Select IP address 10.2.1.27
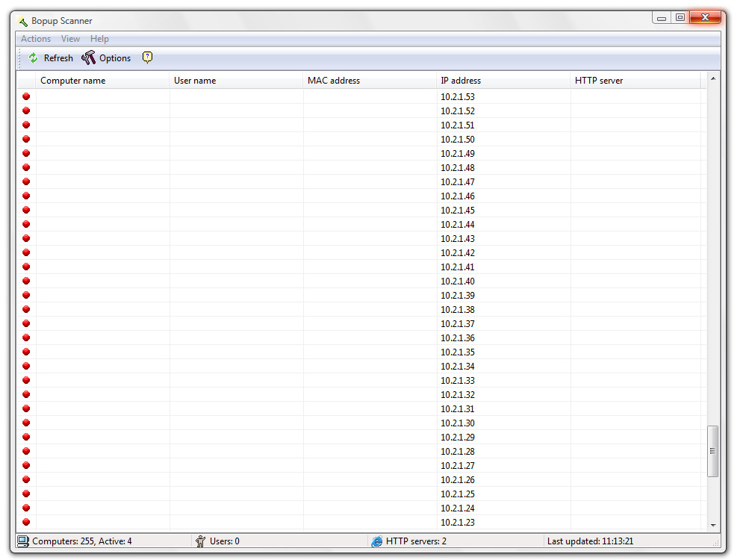Image resolution: width=743 pixels, height=560 pixels. pos(457,466)
